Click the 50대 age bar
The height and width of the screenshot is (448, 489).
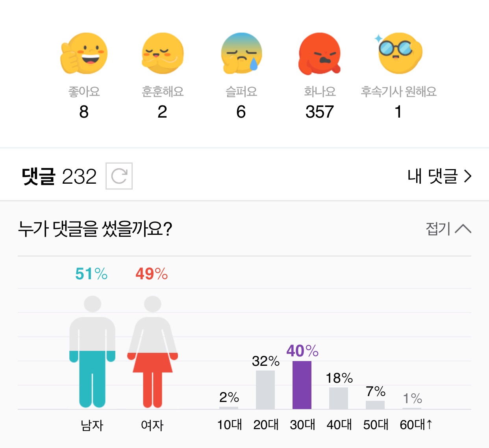tap(375, 405)
